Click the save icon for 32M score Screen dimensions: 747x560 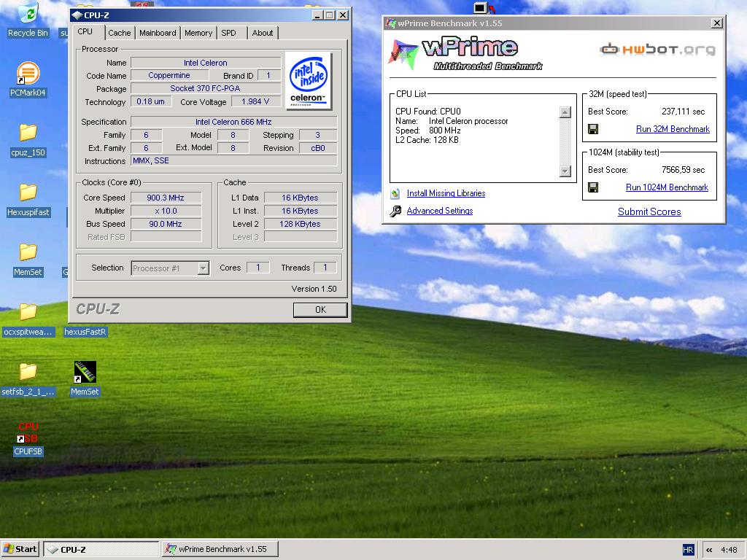coord(593,129)
